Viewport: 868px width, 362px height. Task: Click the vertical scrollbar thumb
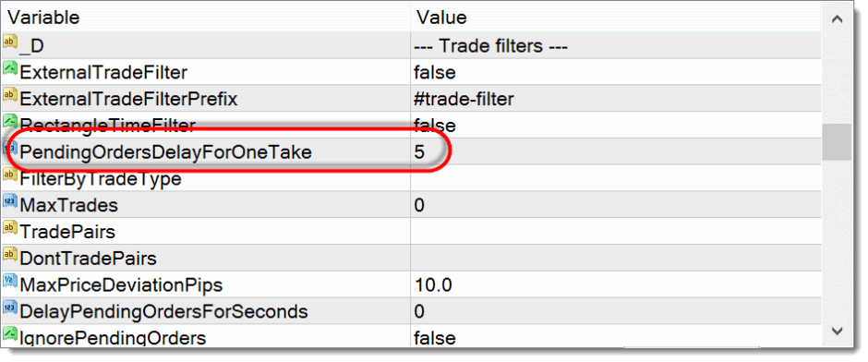(837, 141)
